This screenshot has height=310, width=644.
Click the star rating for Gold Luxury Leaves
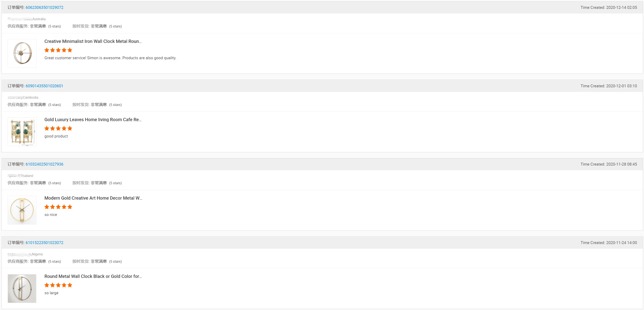coord(58,129)
